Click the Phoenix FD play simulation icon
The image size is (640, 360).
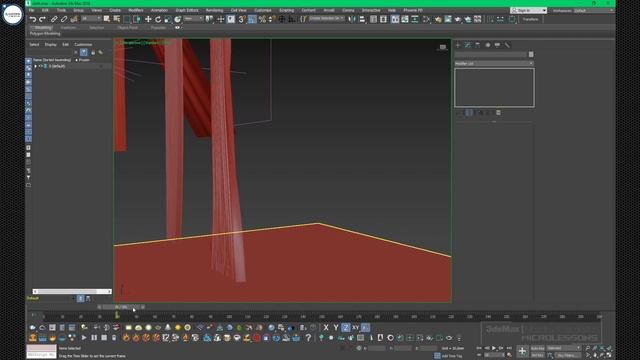84,338
